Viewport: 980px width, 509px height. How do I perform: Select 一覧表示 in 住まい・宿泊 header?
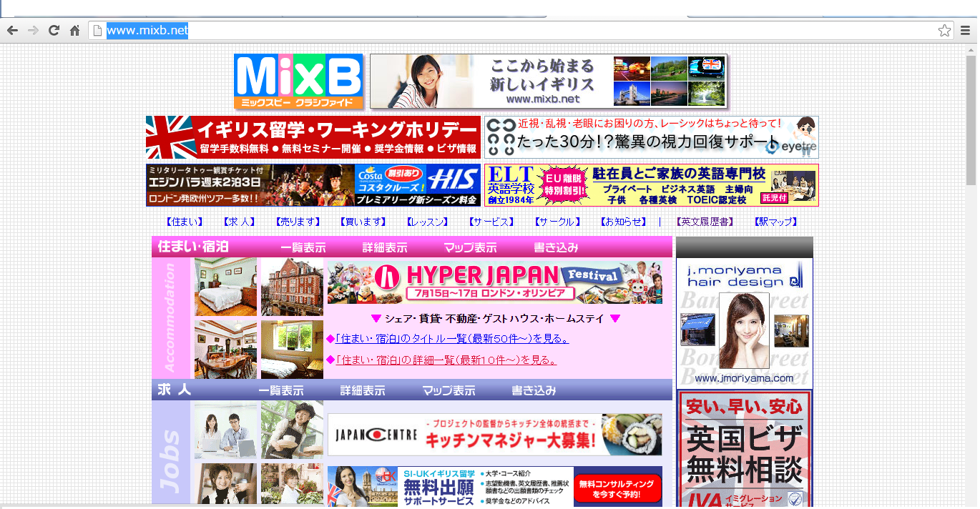[x=303, y=247]
